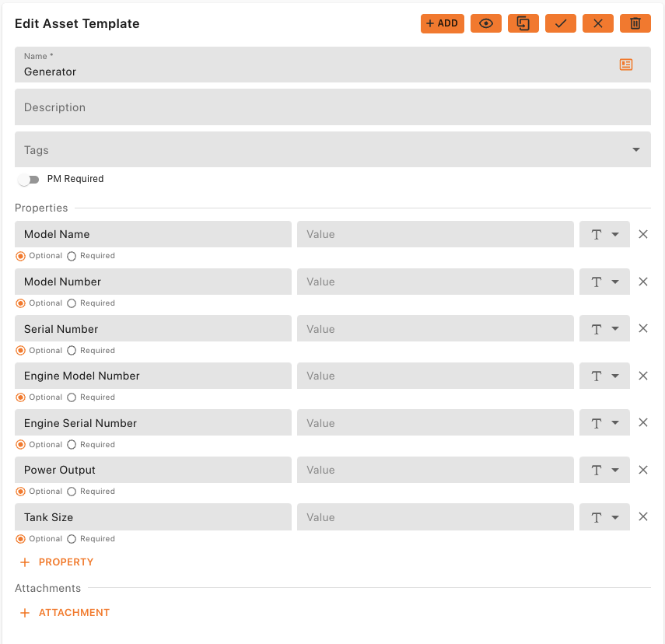Open type dropdown for Serial Number
Screen dimensions: 665x644
[x=604, y=328]
